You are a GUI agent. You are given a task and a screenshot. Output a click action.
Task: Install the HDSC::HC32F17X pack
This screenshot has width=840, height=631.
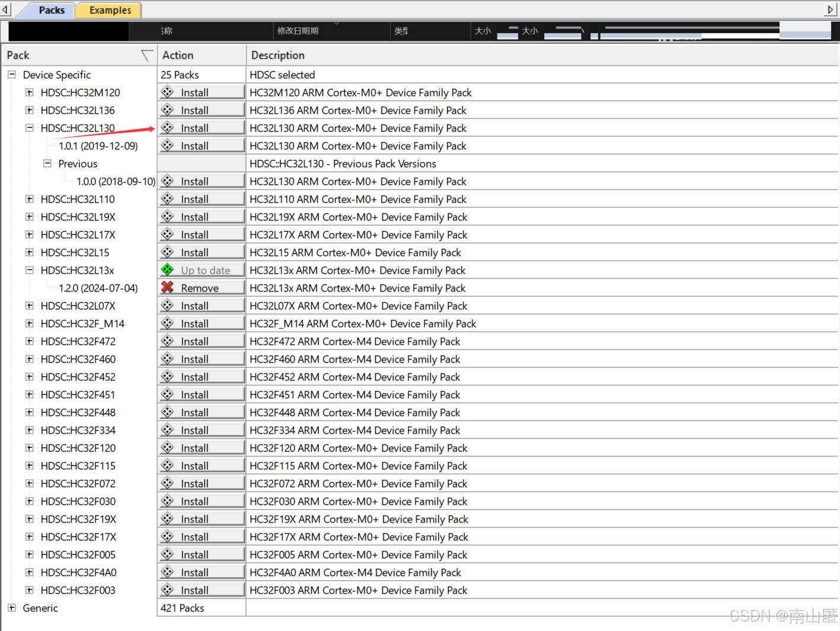click(x=202, y=537)
